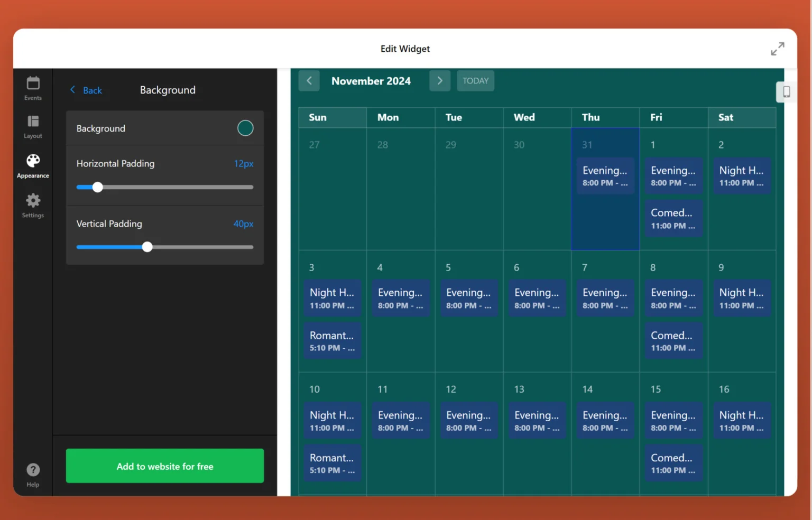This screenshot has width=812, height=520.
Task: Click the Horizontal Padding slider handle
Action: 98,187
